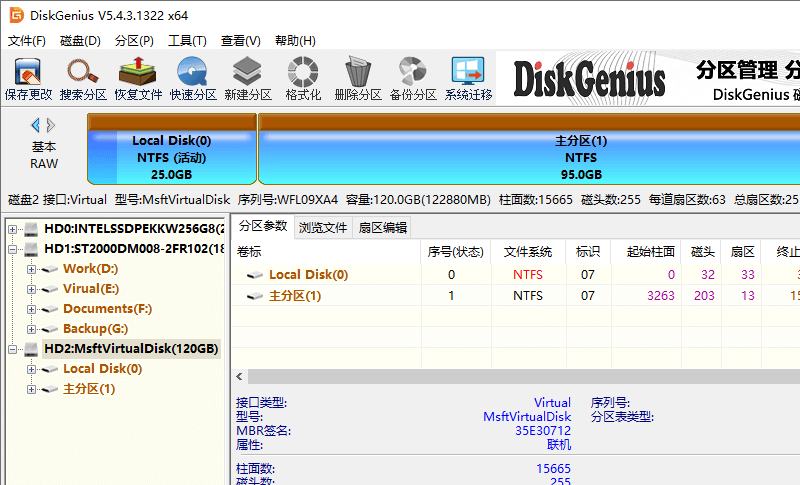Viewport: 800px width, 485px height.
Task: Collapse HD1:ST2000DM008 tree node
Action: pos(12,249)
